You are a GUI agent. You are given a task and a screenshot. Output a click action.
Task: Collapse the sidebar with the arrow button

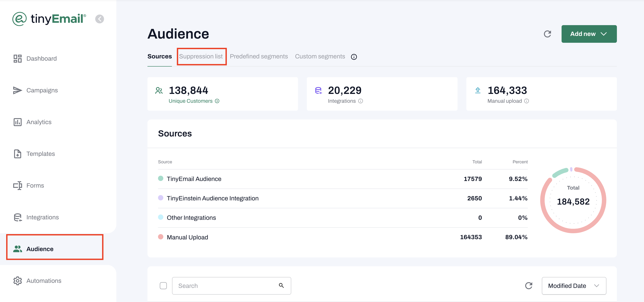(x=99, y=19)
